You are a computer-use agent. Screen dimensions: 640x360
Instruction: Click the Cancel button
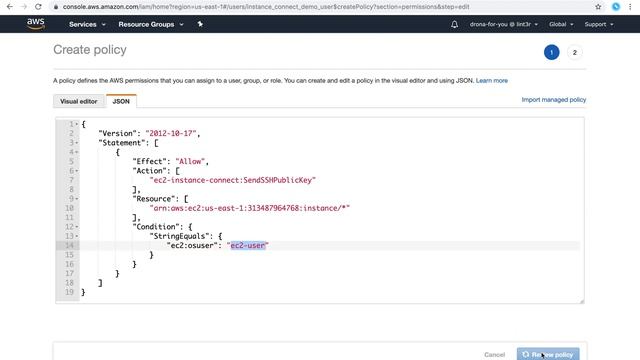click(x=494, y=355)
